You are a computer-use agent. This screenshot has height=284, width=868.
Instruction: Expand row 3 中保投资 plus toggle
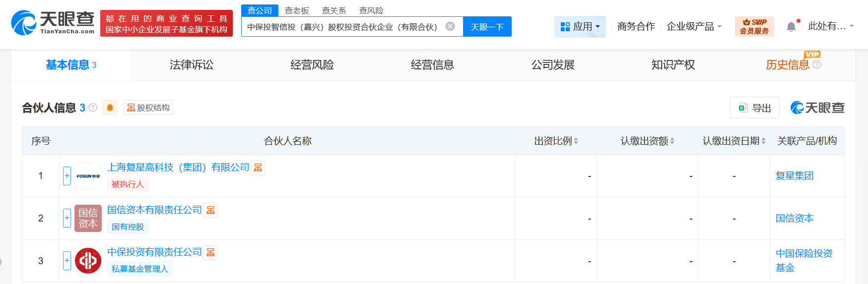[x=67, y=261]
